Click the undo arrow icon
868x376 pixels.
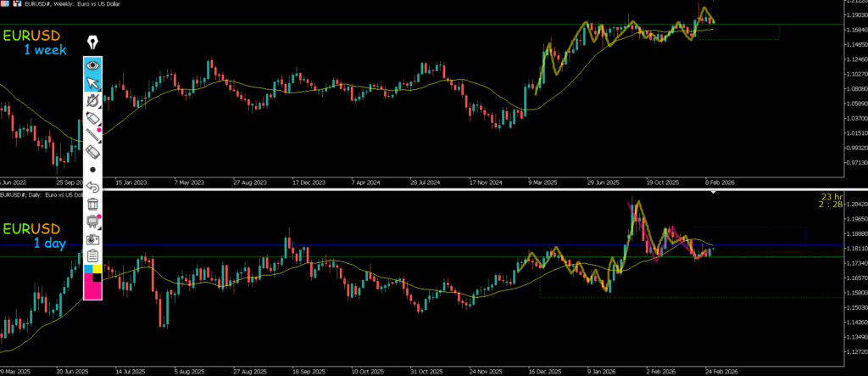92,187
